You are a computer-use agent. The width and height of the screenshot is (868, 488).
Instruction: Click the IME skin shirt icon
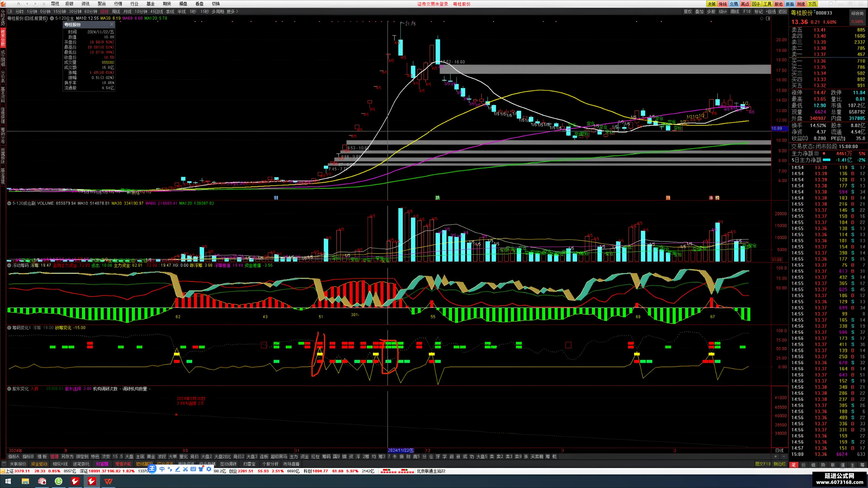click(201, 469)
